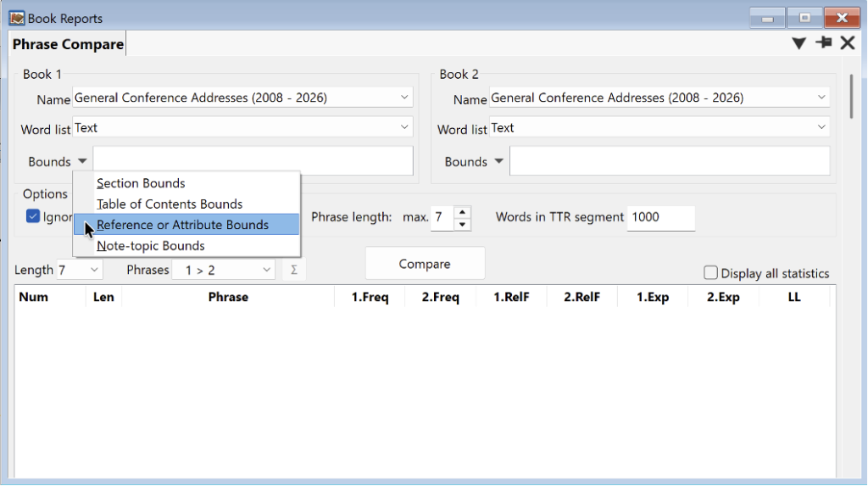Pin the Phrase Compare panel
This screenshot has width=868, height=486.
tap(823, 42)
